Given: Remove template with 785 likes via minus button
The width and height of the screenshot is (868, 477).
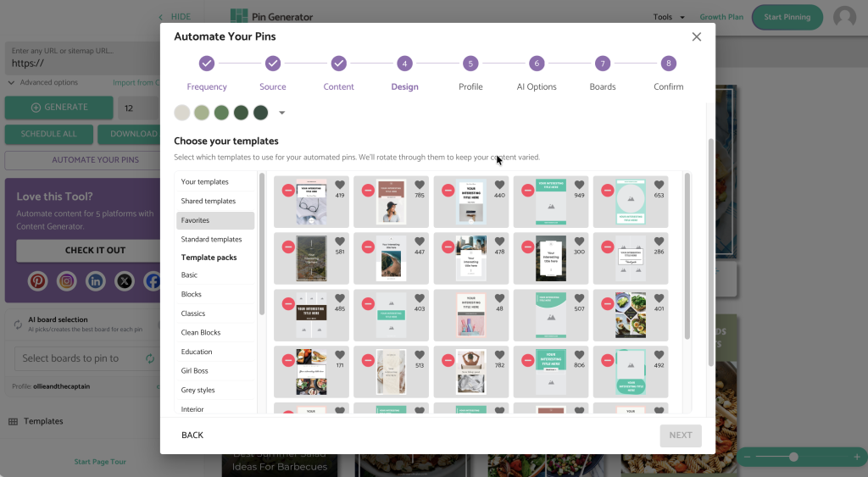Looking at the screenshot, I should point(368,191).
